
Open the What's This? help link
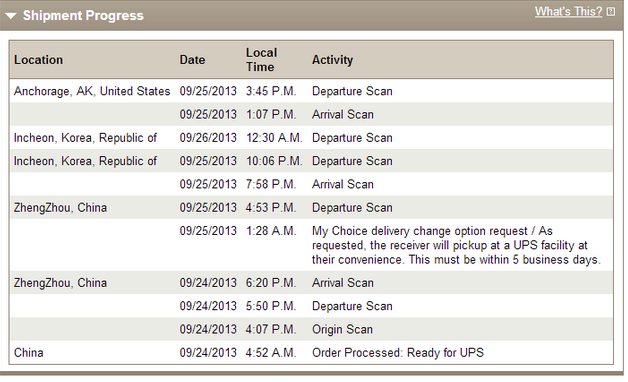(568, 12)
